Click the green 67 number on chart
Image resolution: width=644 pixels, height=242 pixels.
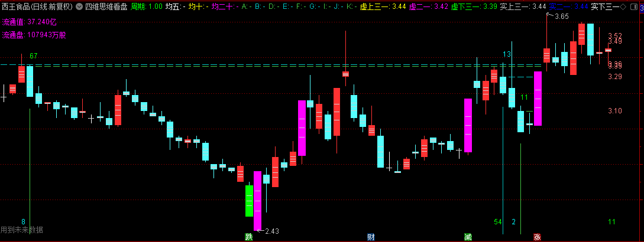pos(34,56)
